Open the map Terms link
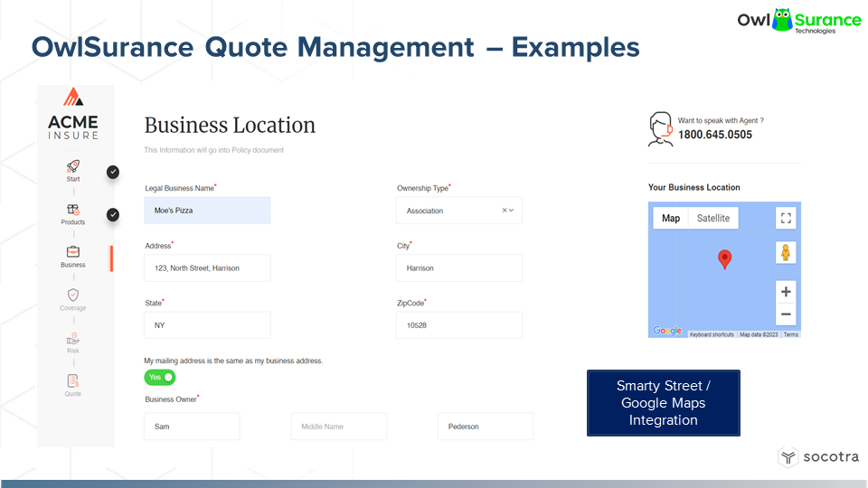 791,334
